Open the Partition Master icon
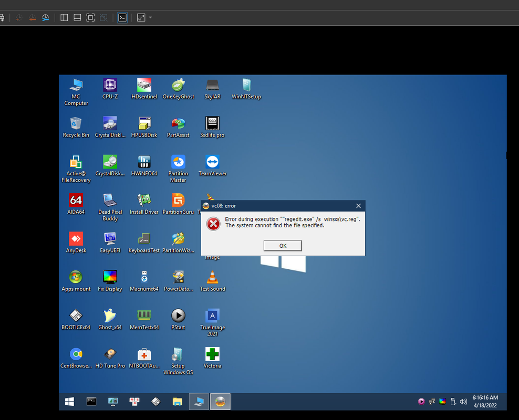 pyautogui.click(x=178, y=169)
